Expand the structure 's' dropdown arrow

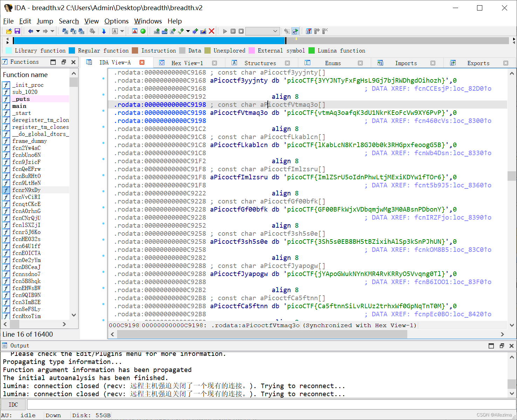coord(188,31)
